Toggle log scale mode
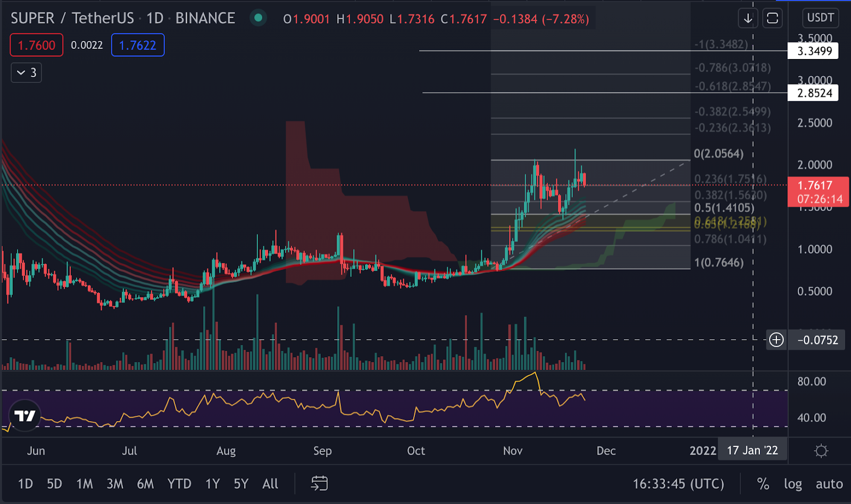The image size is (851, 504). (x=792, y=484)
